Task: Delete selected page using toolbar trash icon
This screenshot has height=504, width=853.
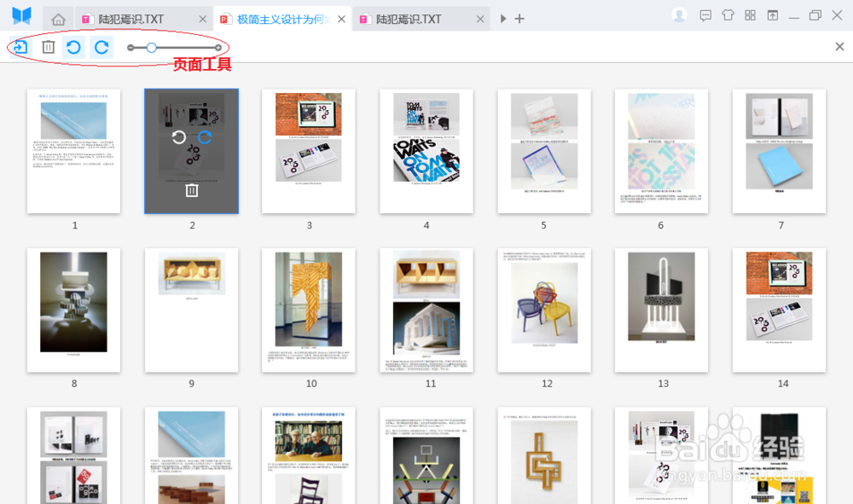Action: pyautogui.click(x=49, y=47)
